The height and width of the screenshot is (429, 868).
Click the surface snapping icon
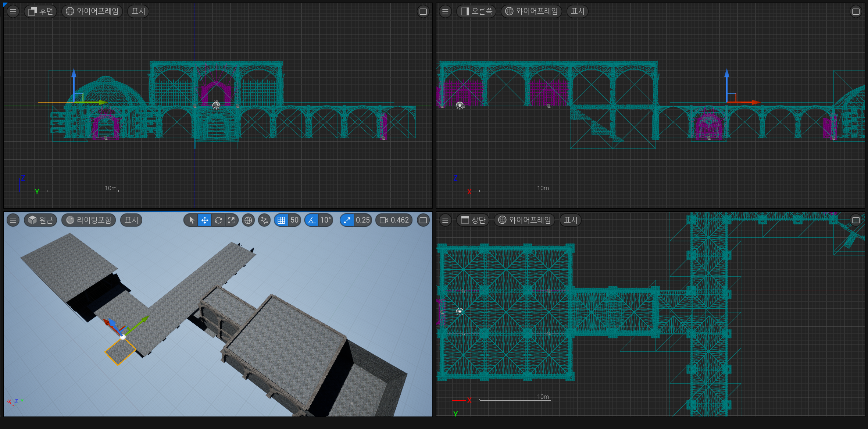264,220
